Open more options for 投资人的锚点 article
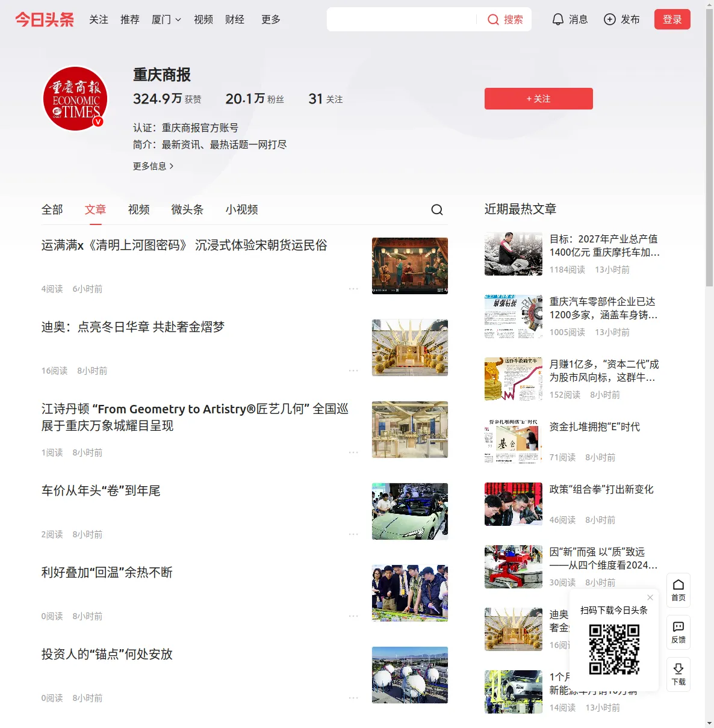 coord(353,698)
